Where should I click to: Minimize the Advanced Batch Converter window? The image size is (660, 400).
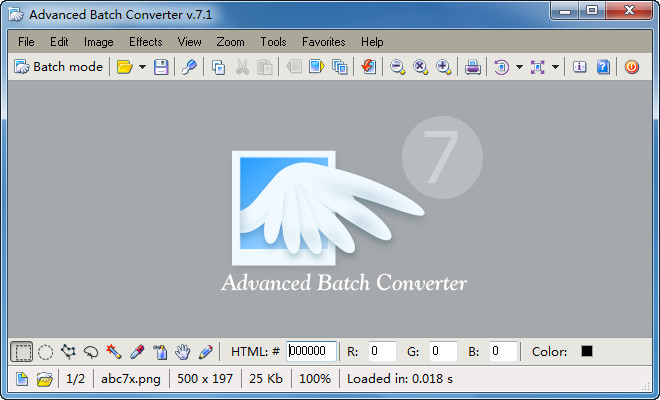[x=564, y=11]
